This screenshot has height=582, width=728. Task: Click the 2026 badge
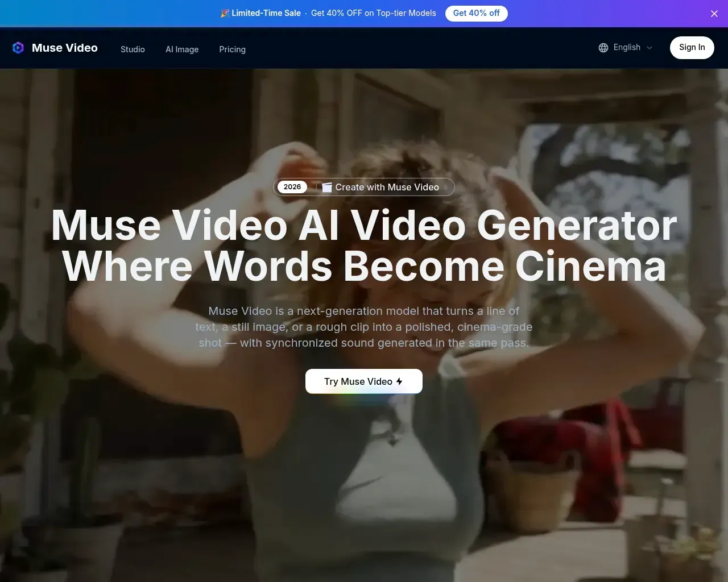tap(292, 187)
